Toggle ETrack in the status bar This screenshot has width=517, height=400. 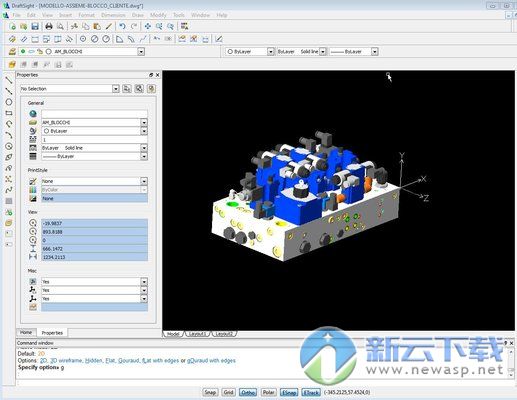click(311, 392)
